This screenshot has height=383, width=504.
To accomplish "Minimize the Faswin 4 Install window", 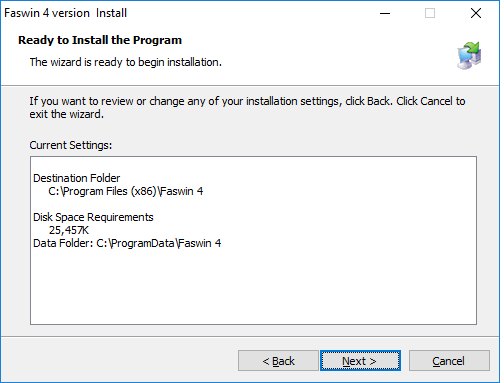I will (385, 13).
